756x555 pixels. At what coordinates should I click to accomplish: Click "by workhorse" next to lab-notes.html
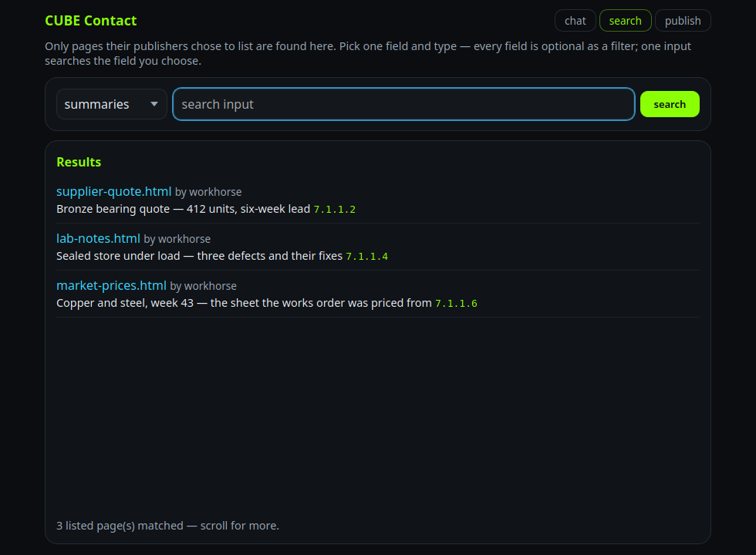(177, 239)
